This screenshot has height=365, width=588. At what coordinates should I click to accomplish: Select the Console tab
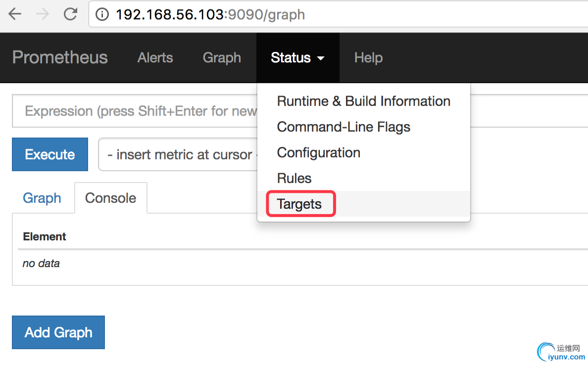(x=110, y=198)
